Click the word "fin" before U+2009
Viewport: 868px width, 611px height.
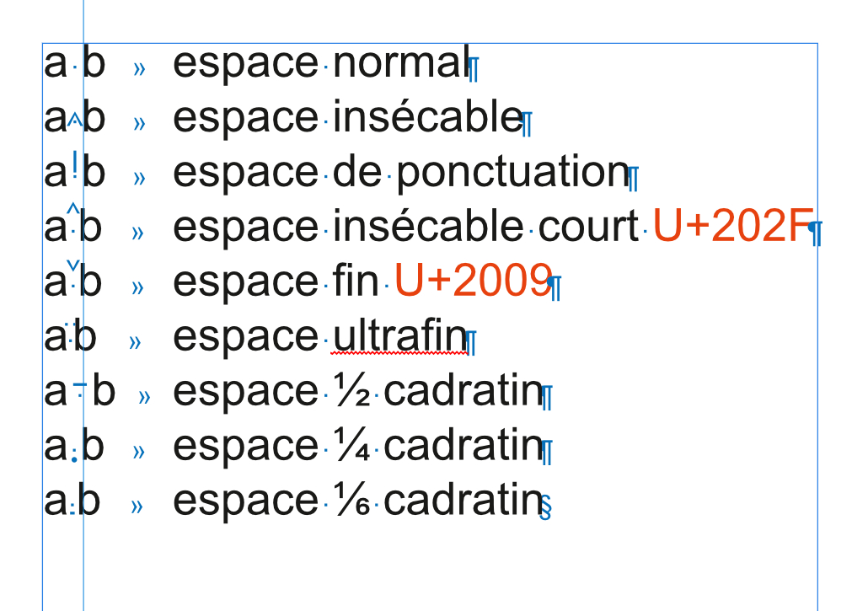pyautogui.click(x=356, y=280)
